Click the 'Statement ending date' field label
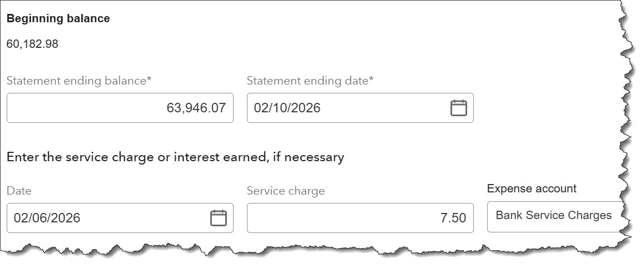The height and width of the screenshot is (268, 644). [x=310, y=81]
